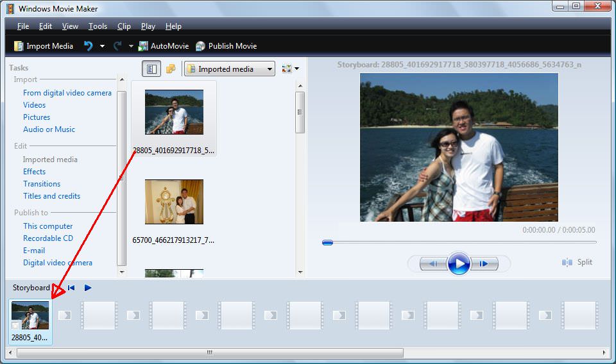Expand the Undo history dropdown arrow
The image size is (616, 364).
pos(102,46)
